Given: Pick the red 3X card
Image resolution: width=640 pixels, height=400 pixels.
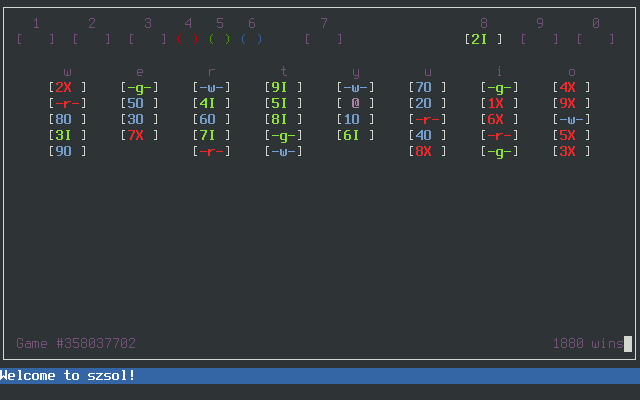Looking at the screenshot, I should (572, 151).
